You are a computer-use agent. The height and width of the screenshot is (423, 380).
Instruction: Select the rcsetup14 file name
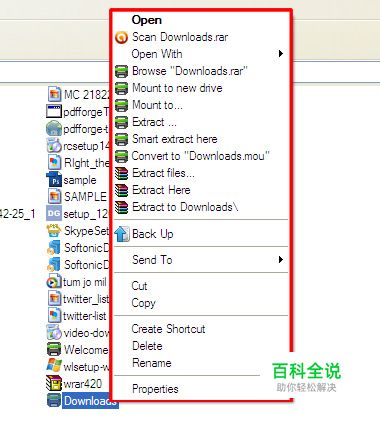click(87, 146)
